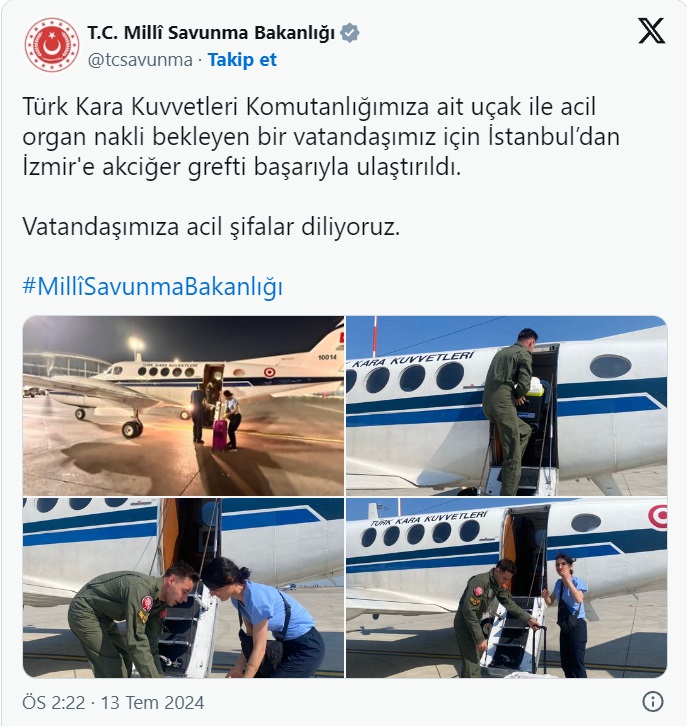Image resolution: width=687 pixels, height=726 pixels.
Task: Open the night-time airplane photo
Action: (183, 406)
